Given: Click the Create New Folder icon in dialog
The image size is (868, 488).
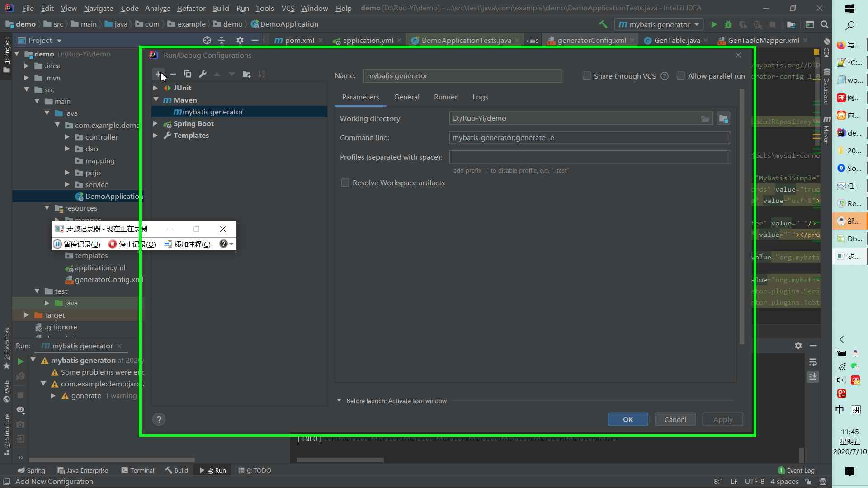Looking at the screenshot, I should 246,74.
